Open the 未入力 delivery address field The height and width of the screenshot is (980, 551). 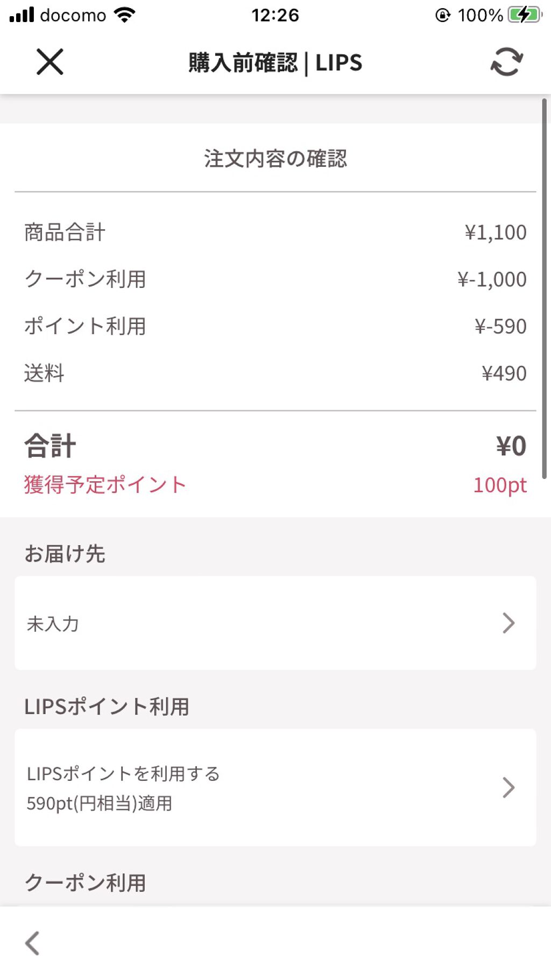53,624
